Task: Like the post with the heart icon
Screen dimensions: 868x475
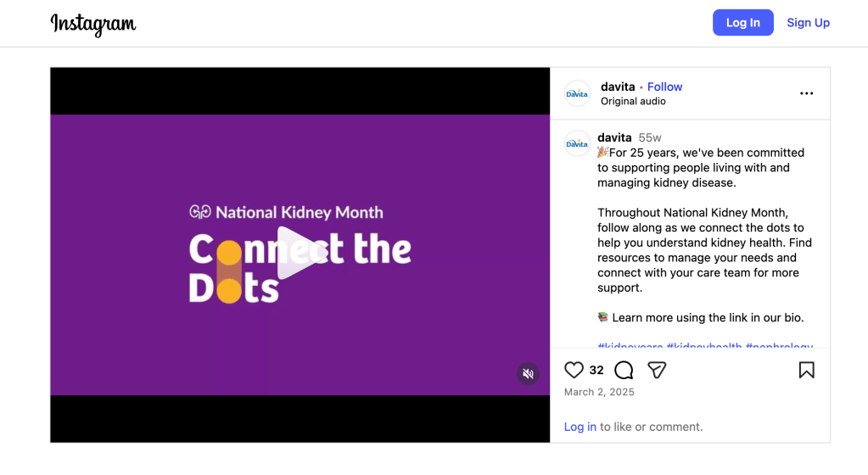Action: point(574,370)
